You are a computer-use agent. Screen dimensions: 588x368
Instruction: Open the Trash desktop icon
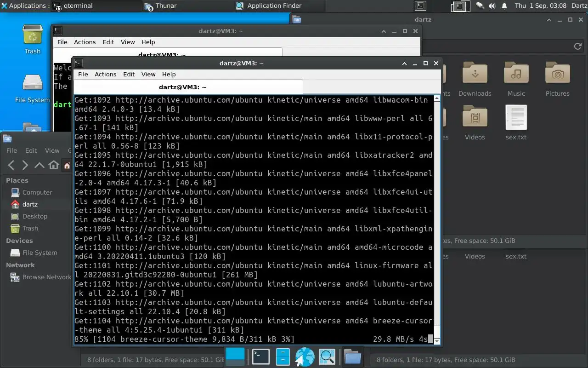[33, 40]
